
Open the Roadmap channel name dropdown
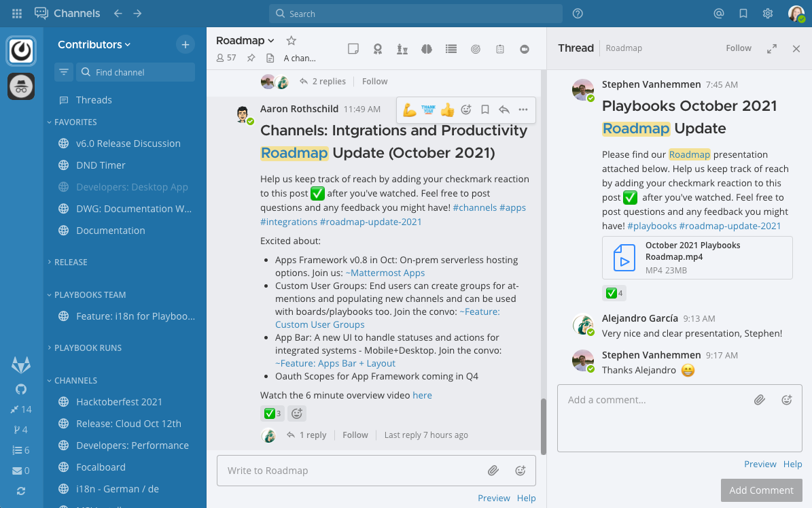pyautogui.click(x=245, y=40)
